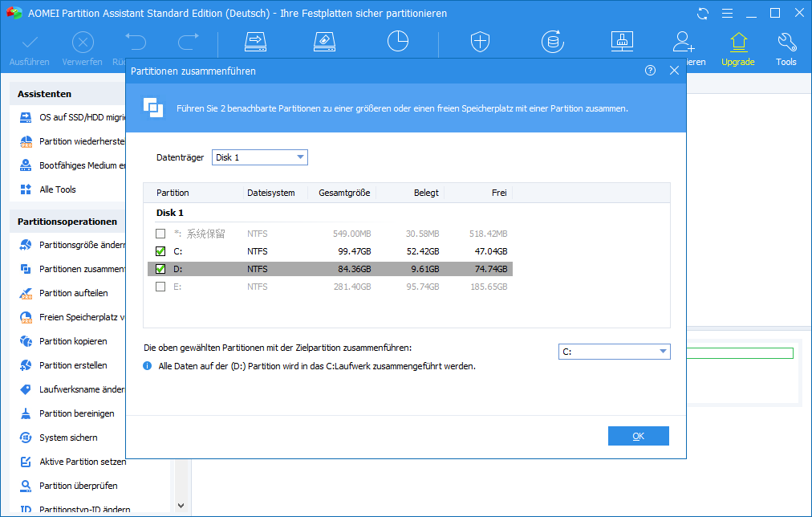Click the Upgrade toolbar icon

[x=737, y=47]
